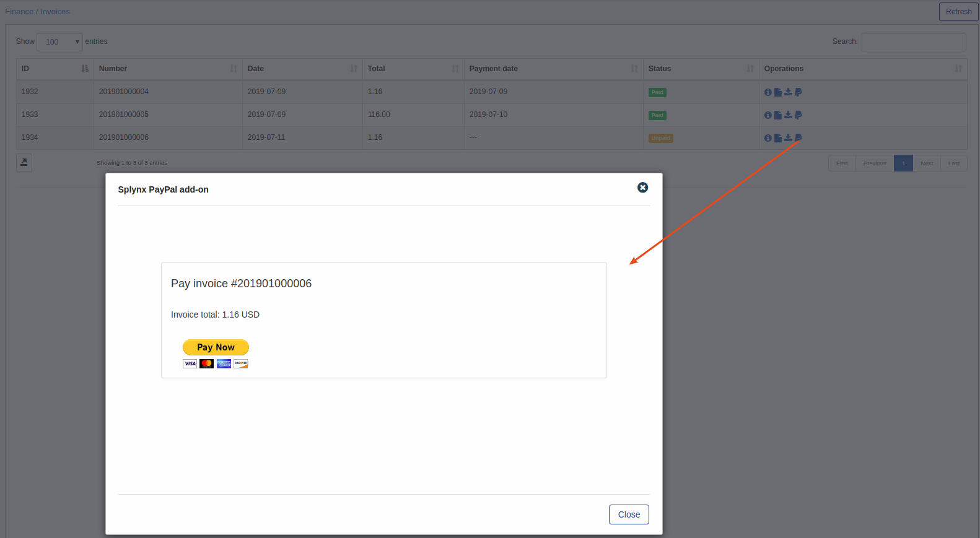Click the PayPal icon in row 1933
Screen dimensions: 980x538
[x=798, y=115]
